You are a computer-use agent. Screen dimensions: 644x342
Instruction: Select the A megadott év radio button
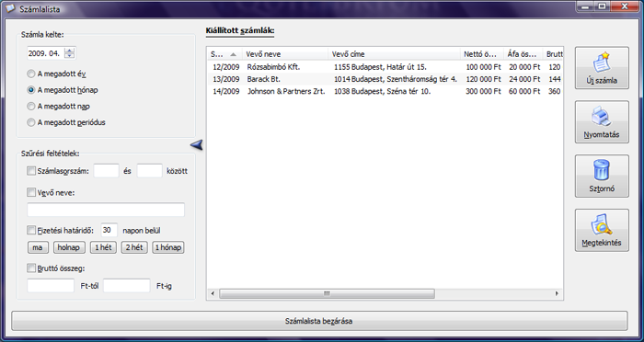click(30, 74)
